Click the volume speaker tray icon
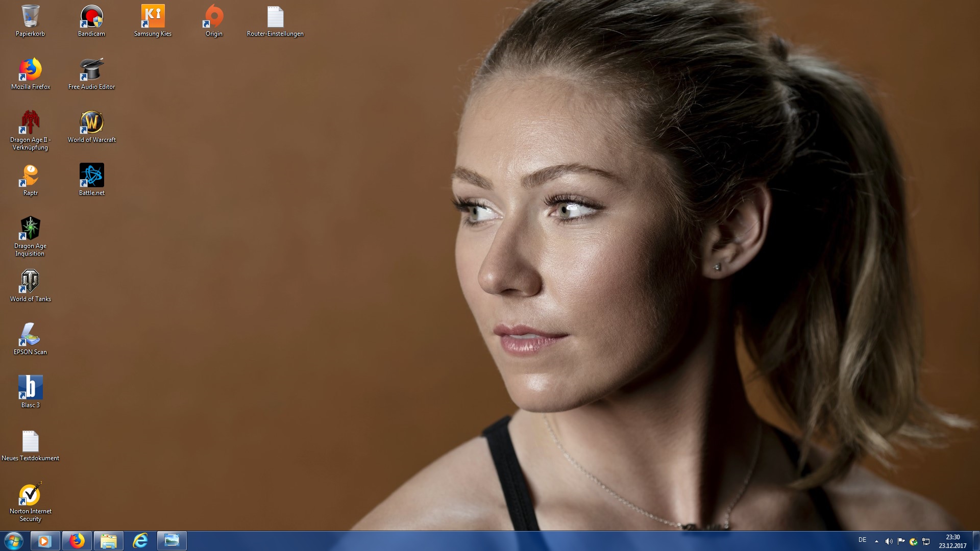The image size is (980, 551). [x=889, y=541]
